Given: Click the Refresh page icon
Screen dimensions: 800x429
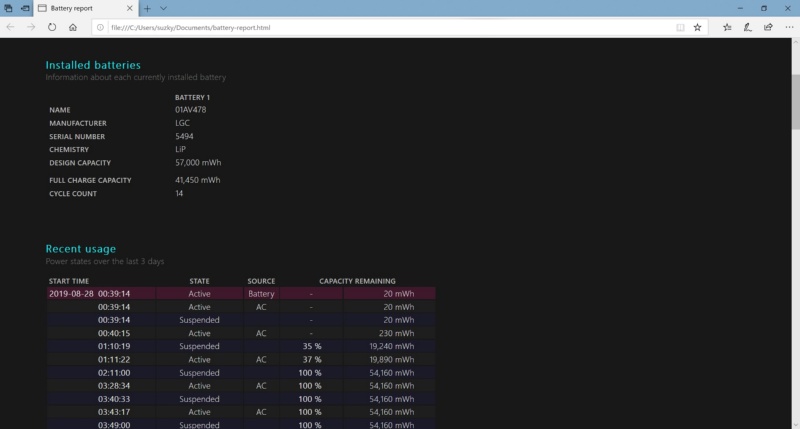Looking at the screenshot, I should [52, 27].
